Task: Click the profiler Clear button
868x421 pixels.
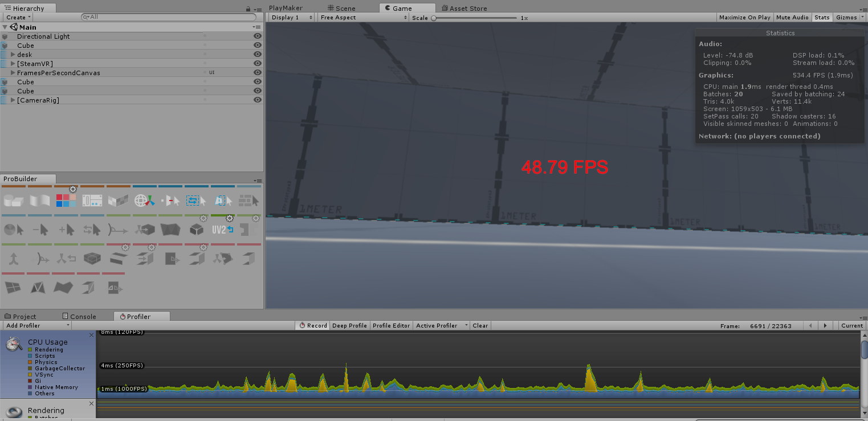Action: 480,326
